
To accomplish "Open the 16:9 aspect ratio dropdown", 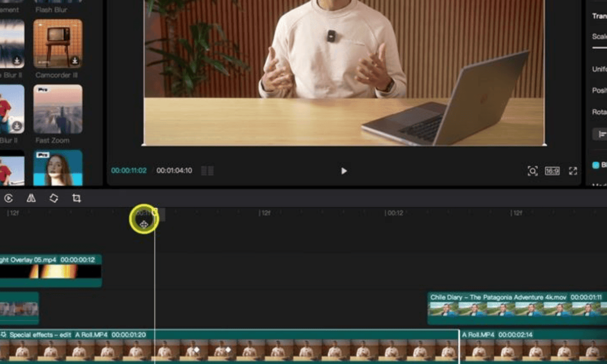I will coord(551,171).
